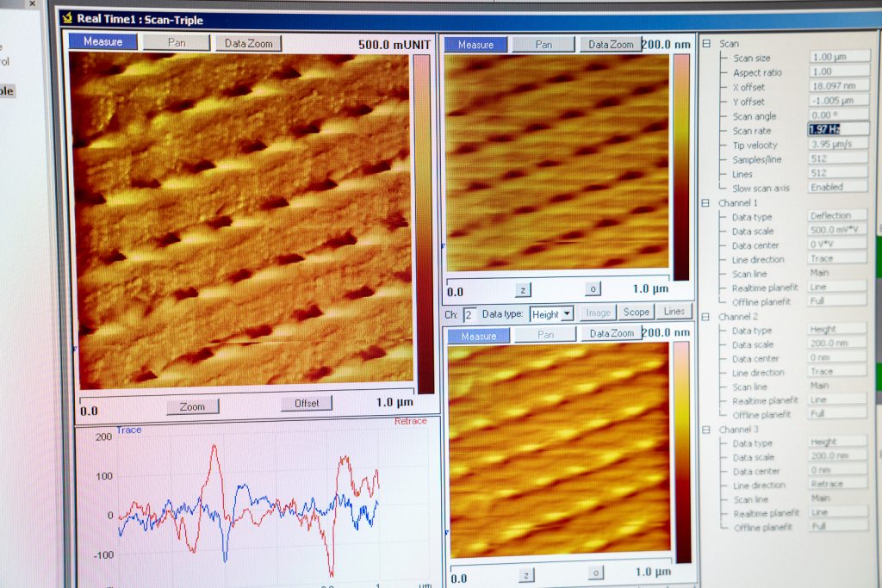Click the Zoom button under the large image
This screenshot has width=882, height=588.
[x=192, y=406]
